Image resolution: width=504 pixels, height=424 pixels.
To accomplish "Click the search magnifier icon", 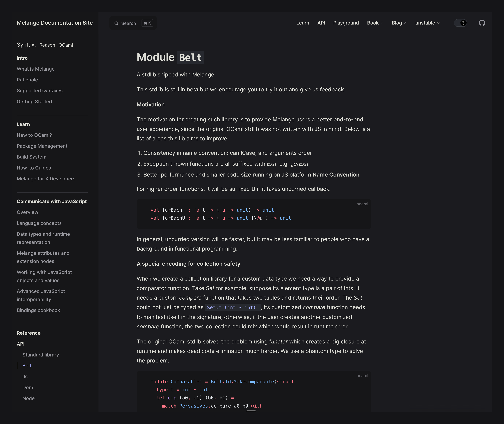I will click(116, 23).
